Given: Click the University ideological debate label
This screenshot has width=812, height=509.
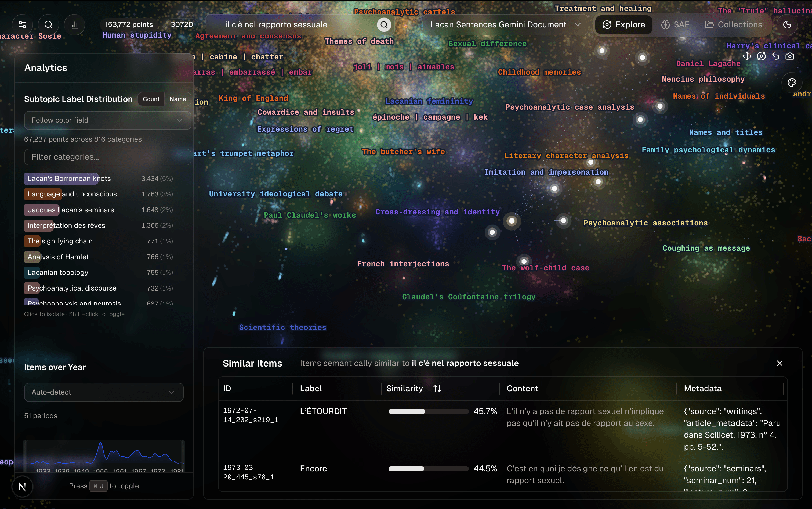Looking at the screenshot, I should pos(276,194).
